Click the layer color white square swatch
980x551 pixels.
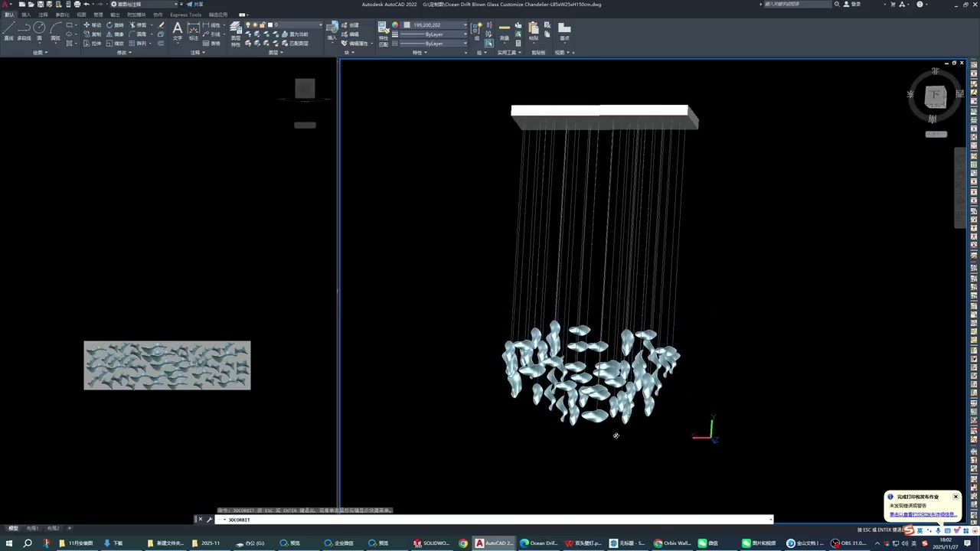coord(270,25)
